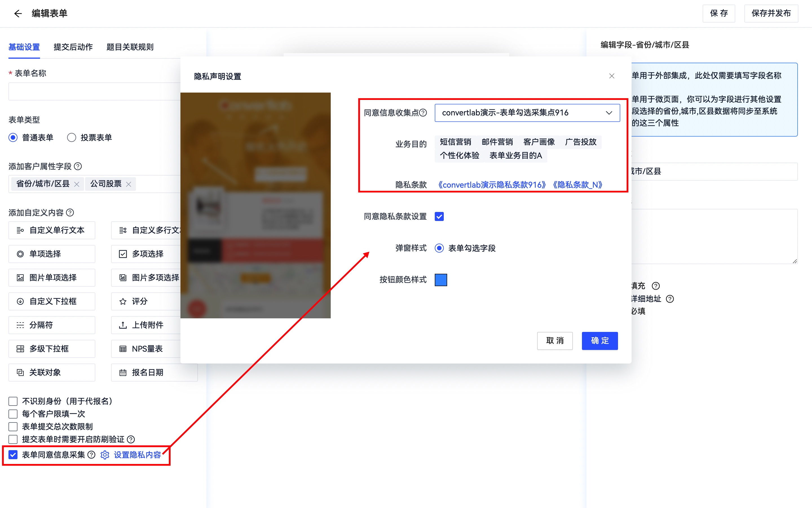Click the 表单名称 input field
The image size is (812, 508).
tap(95, 91)
